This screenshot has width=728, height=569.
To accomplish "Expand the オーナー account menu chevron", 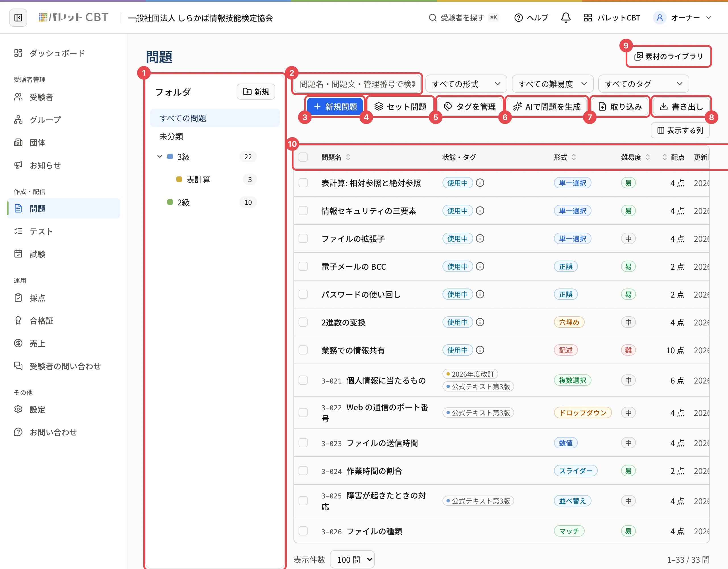I will point(709,18).
